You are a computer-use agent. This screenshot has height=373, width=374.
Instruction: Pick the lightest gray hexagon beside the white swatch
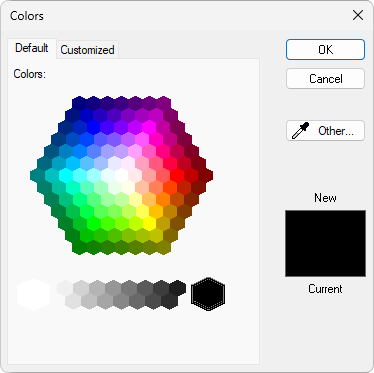65,288
